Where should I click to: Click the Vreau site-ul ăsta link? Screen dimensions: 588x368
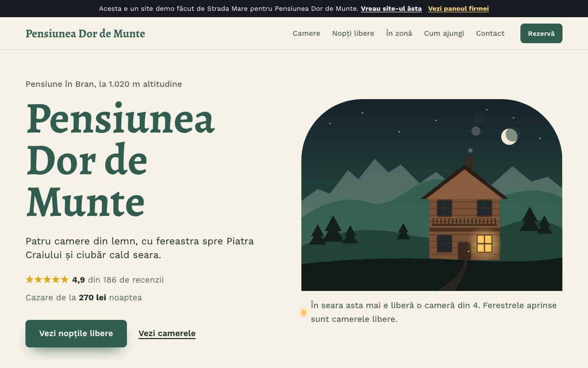pyautogui.click(x=391, y=8)
